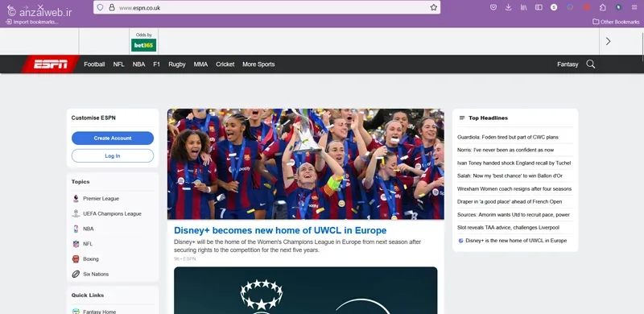Open the red square extension icon

tap(587, 7)
